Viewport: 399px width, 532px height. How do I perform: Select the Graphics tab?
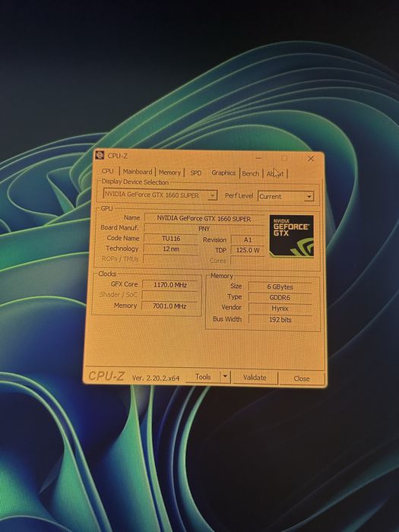223,173
